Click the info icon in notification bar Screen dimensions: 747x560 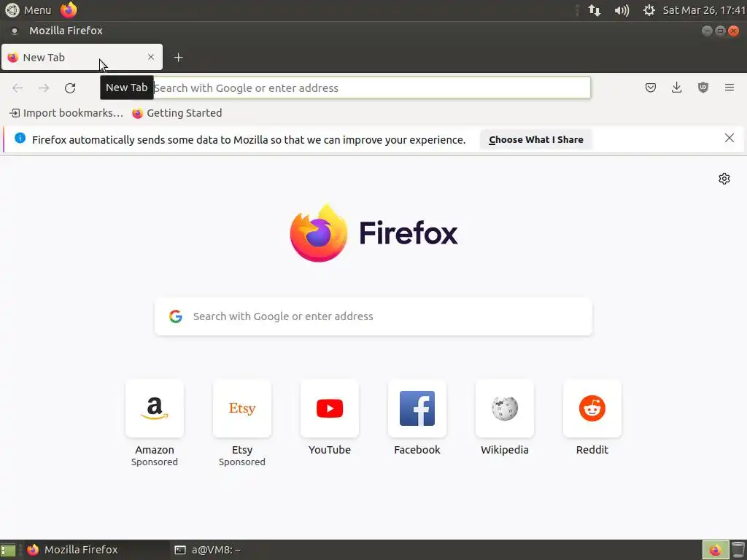coord(20,138)
